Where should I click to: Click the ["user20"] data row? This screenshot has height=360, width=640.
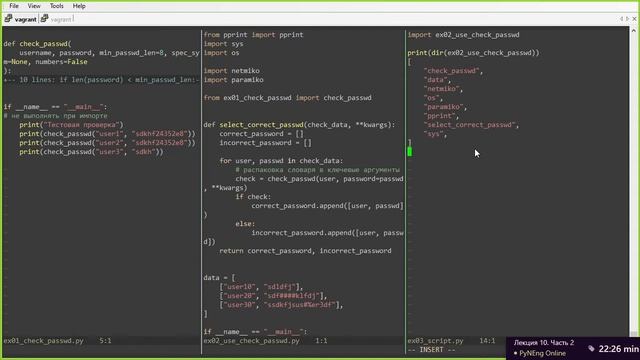[x=273, y=296]
